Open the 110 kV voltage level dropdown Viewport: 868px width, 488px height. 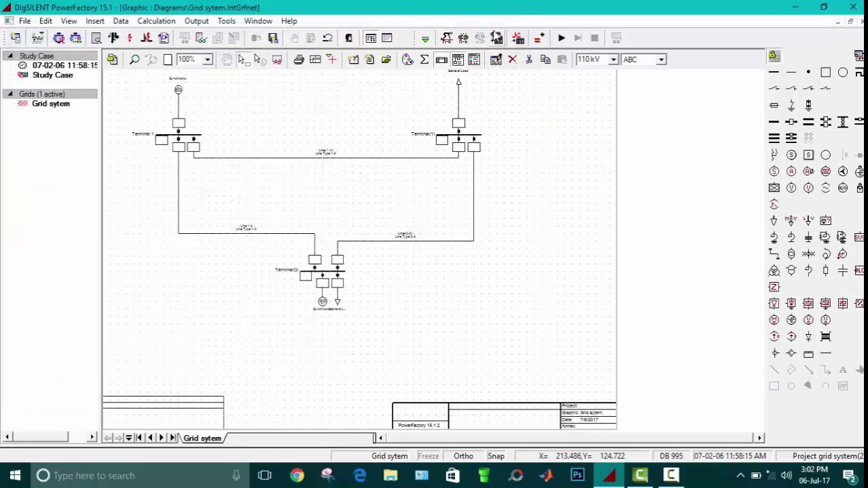613,60
